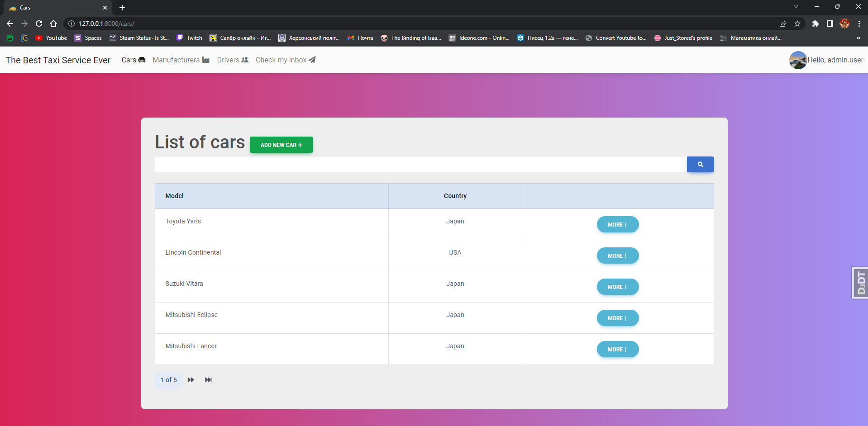Screen dimensions: 868x426
Task: Open Manufacturers via the bar chart icon
Action: [206, 60]
